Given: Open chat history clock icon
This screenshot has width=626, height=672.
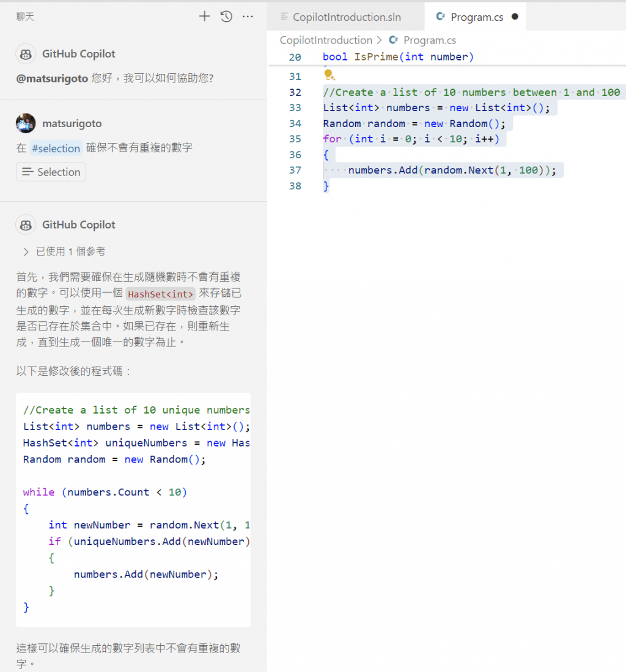Looking at the screenshot, I should (226, 16).
